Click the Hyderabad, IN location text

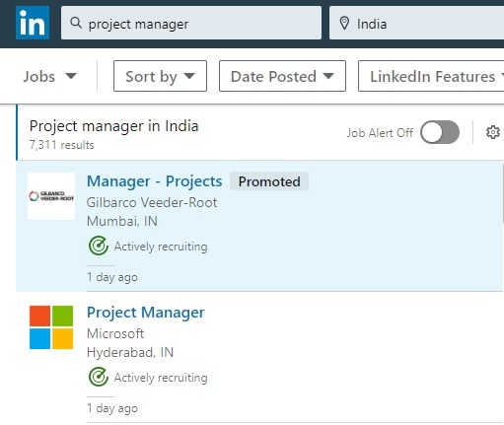[x=130, y=352]
